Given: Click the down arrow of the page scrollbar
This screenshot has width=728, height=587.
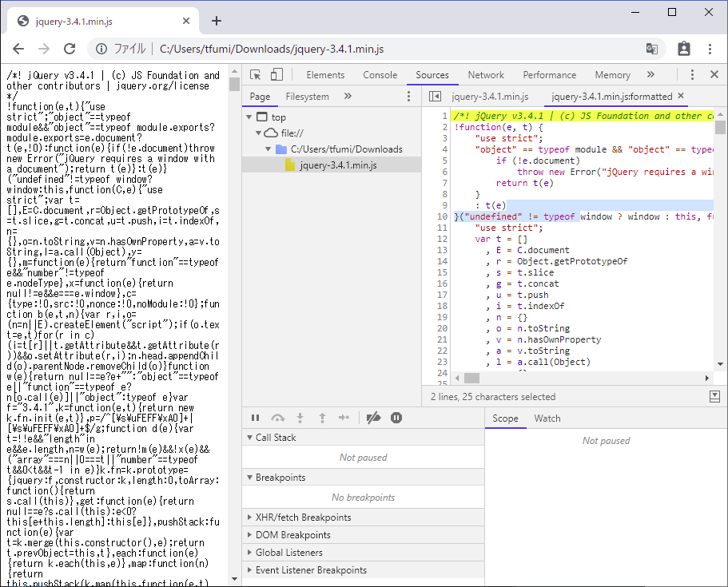Looking at the screenshot, I should pos(234,579).
